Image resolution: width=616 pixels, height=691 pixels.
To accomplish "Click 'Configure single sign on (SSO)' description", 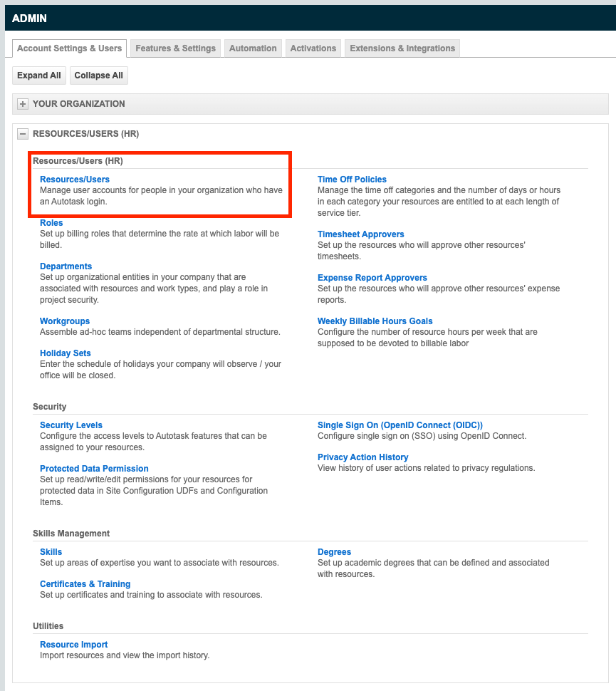I will [x=422, y=436].
